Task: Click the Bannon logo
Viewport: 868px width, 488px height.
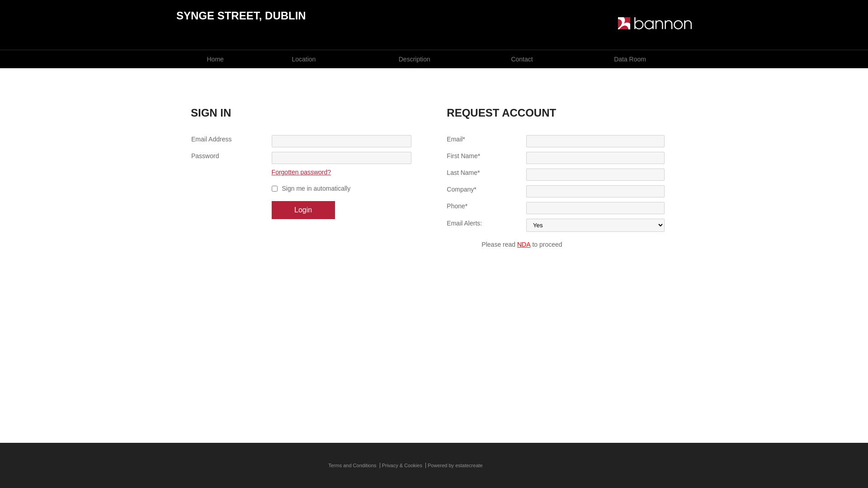Action: point(655,23)
